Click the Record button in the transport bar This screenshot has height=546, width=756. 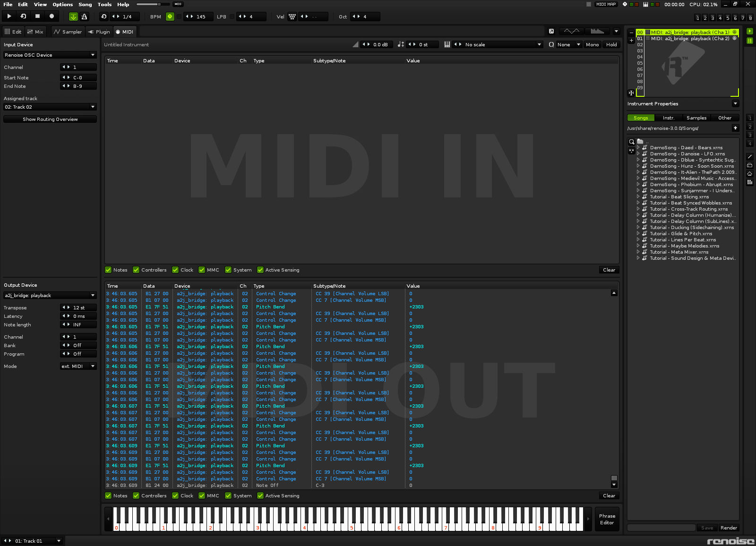pos(52,16)
